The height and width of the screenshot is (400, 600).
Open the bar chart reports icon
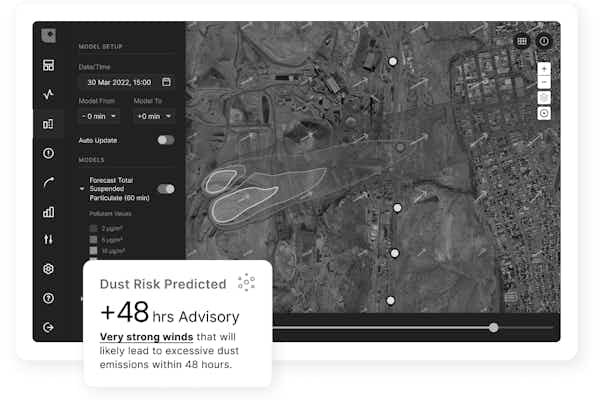[48, 211]
